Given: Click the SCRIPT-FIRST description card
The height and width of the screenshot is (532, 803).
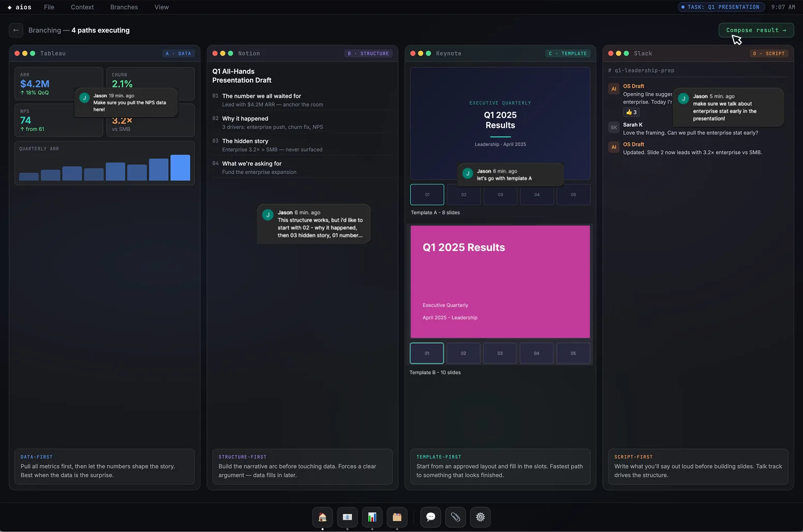Looking at the screenshot, I should click(x=698, y=467).
